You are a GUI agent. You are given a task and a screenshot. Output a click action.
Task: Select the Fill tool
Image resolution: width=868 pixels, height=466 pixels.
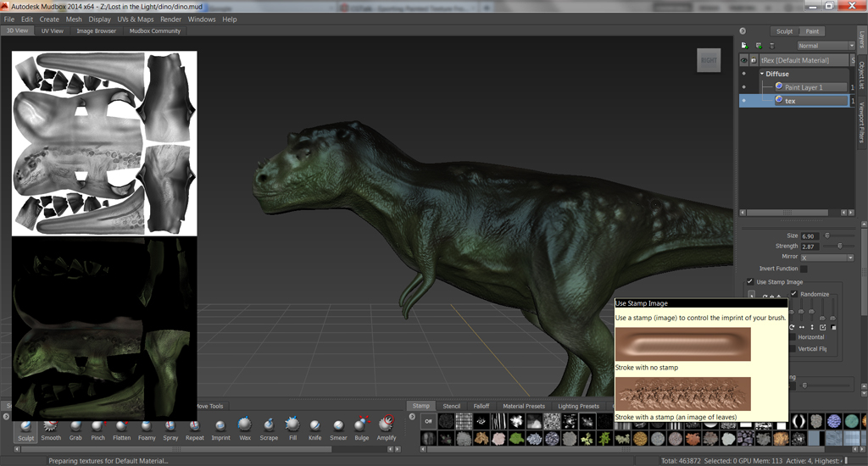coord(292,430)
